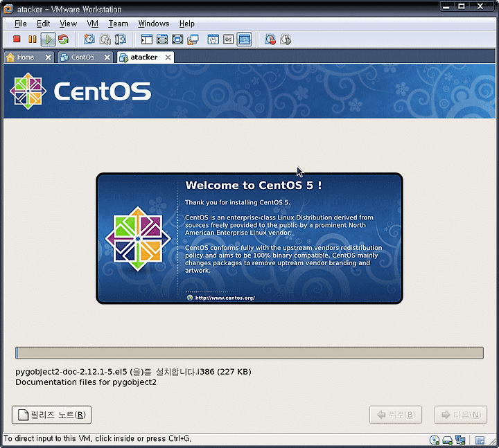Click the hard disk status icon
Viewport: 499px width, 448px height.
click(x=448, y=440)
